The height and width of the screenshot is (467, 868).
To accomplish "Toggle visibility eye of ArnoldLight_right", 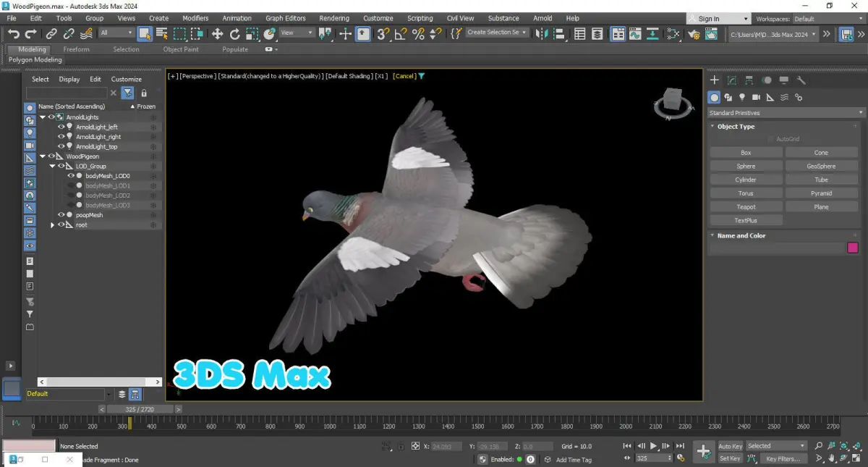I will click(x=61, y=137).
